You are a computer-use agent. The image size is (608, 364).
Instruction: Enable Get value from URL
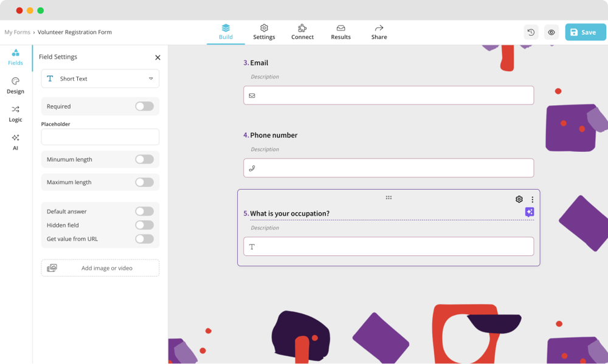[x=144, y=239]
